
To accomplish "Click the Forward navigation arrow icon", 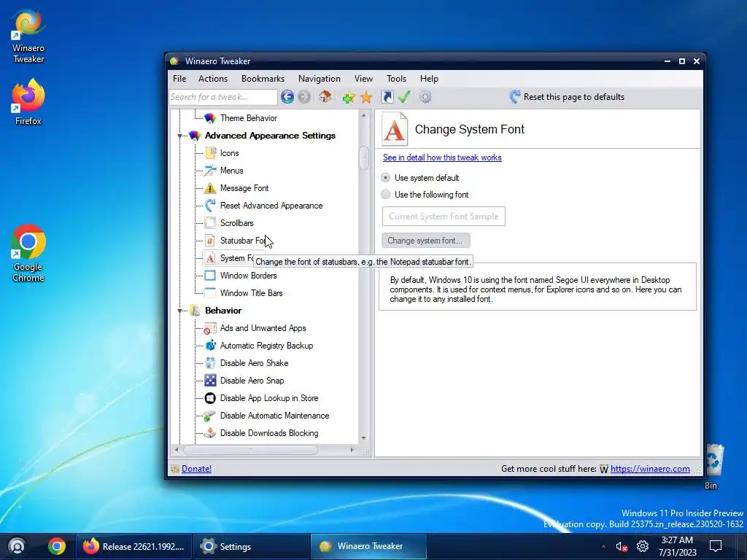I will [304, 97].
